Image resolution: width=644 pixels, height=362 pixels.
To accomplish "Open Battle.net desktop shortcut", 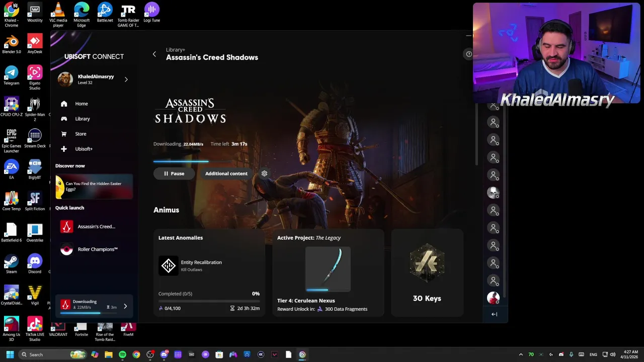I will (x=105, y=13).
